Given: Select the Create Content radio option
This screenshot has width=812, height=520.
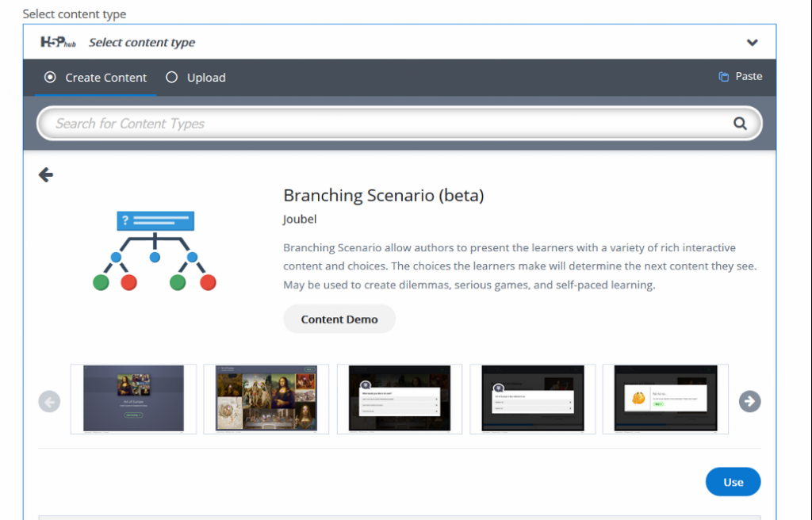Looking at the screenshot, I should (51, 78).
